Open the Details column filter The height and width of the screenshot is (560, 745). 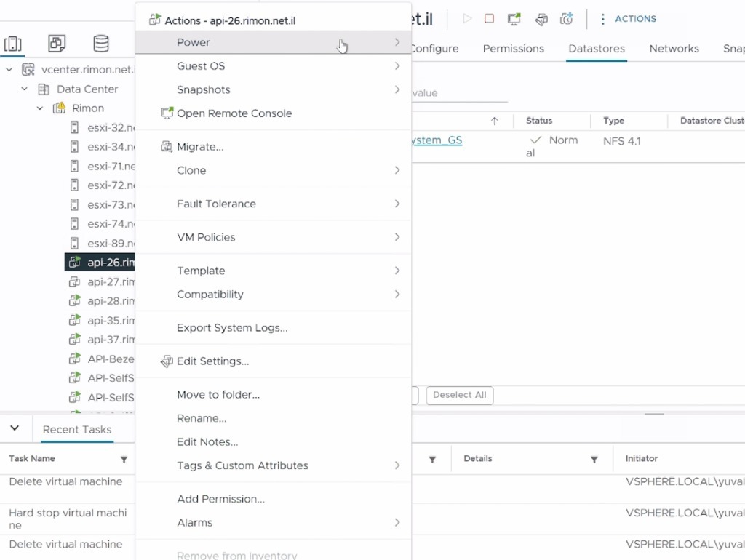594,460
